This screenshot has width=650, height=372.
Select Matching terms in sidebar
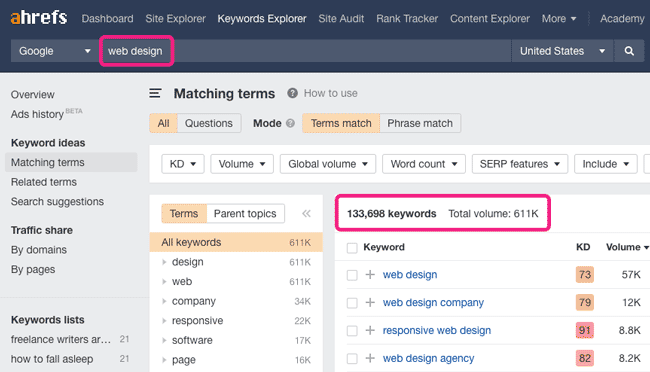[x=71, y=162]
